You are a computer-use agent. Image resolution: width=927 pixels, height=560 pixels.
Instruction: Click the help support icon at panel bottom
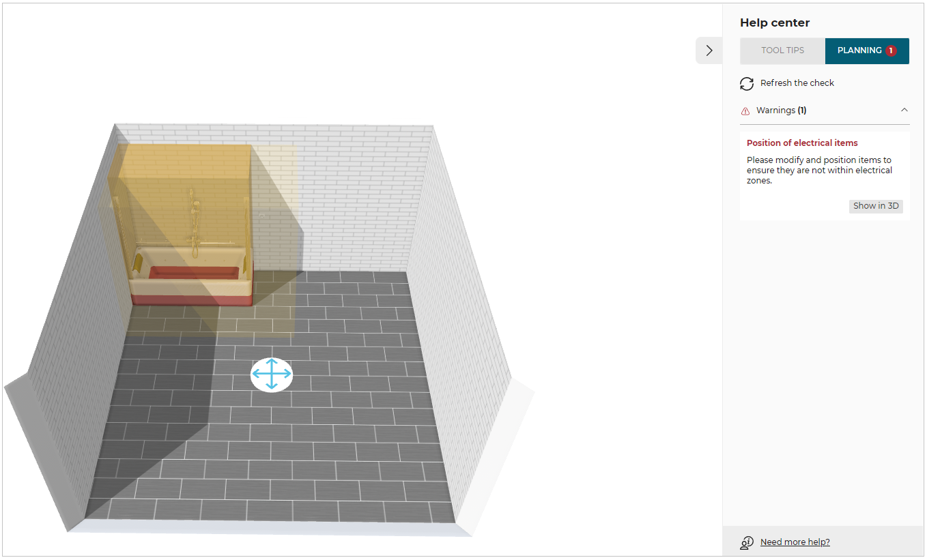tap(746, 542)
